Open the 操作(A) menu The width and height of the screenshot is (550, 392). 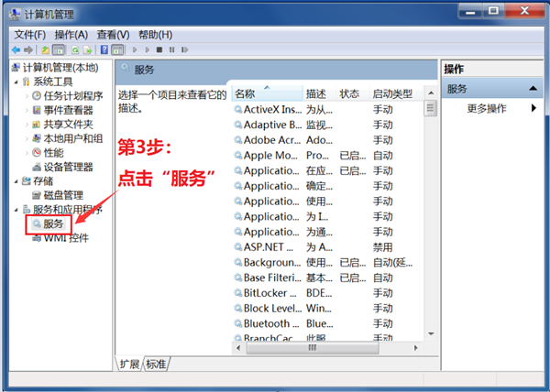tap(71, 35)
